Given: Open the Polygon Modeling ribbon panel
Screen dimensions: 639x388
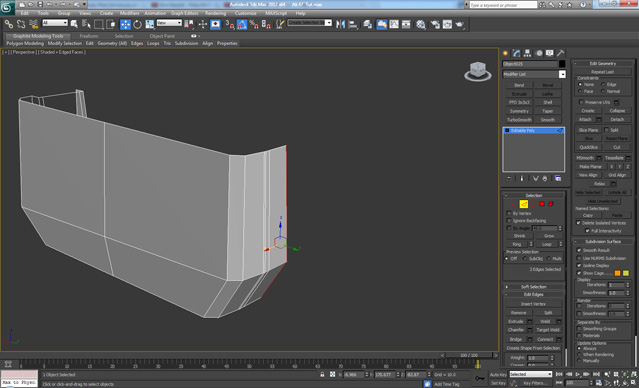Looking at the screenshot, I should (x=24, y=43).
